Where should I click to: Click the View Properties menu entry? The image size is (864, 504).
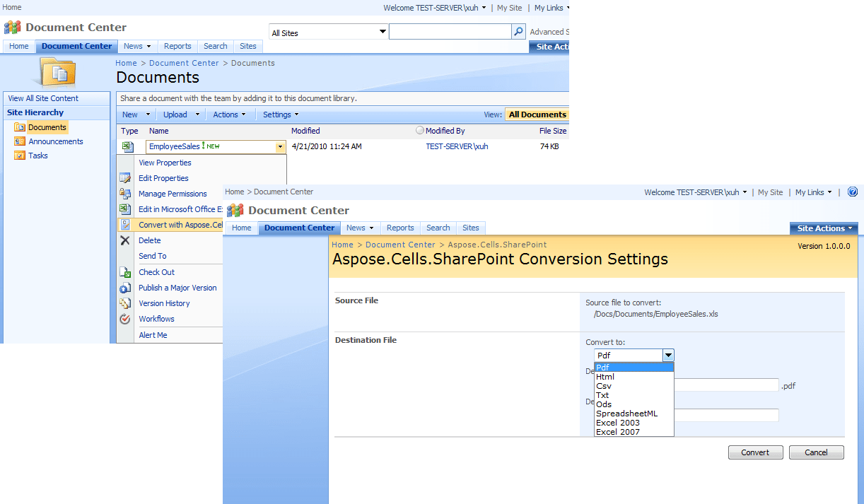click(165, 163)
